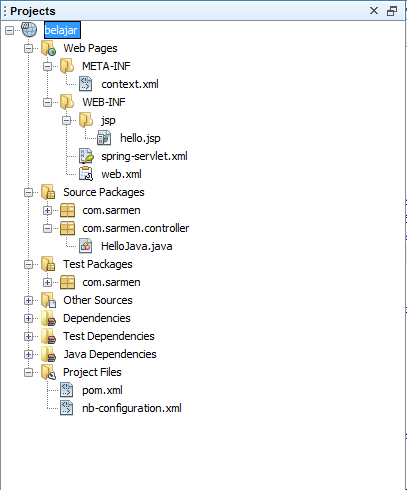Collapse the jsp folder
Image resolution: width=407 pixels, height=490 pixels.
pyautogui.click(x=66, y=121)
